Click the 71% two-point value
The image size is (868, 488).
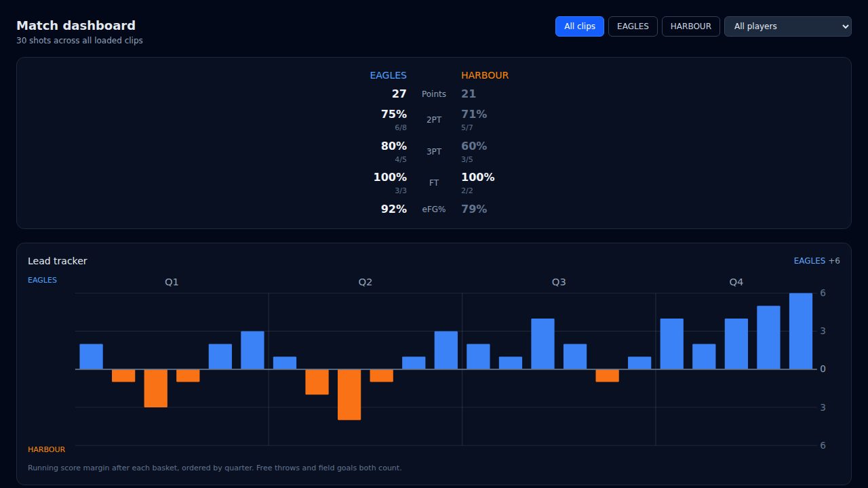click(474, 114)
